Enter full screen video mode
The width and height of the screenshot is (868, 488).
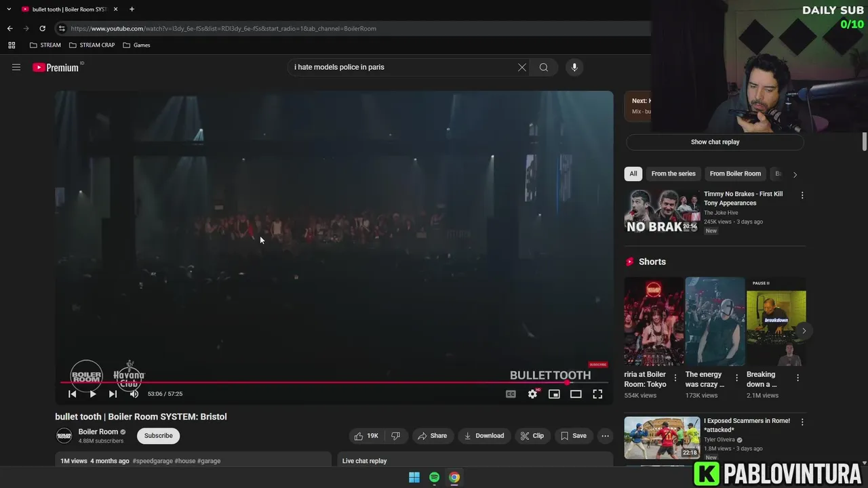click(597, 394)
